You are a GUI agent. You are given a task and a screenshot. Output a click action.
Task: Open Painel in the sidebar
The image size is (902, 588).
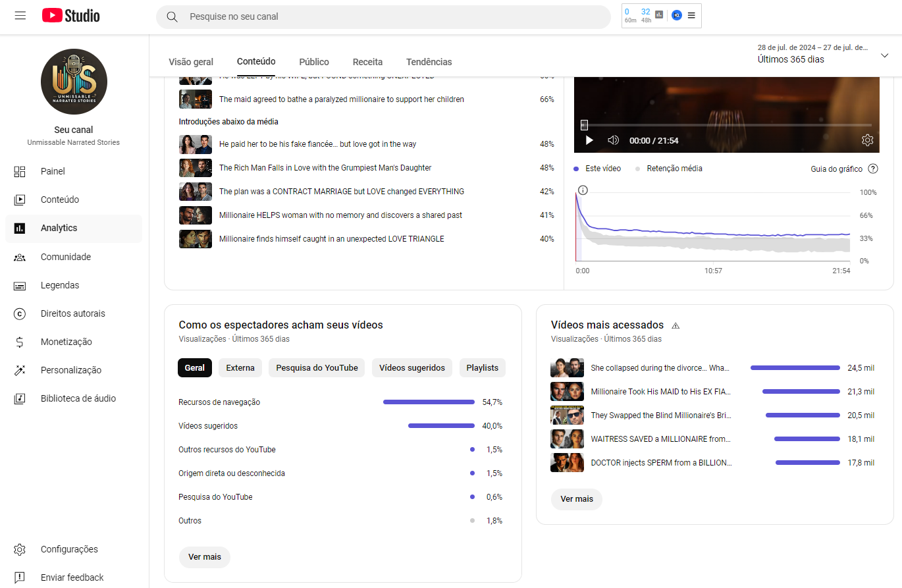click(x=74, y=171)
